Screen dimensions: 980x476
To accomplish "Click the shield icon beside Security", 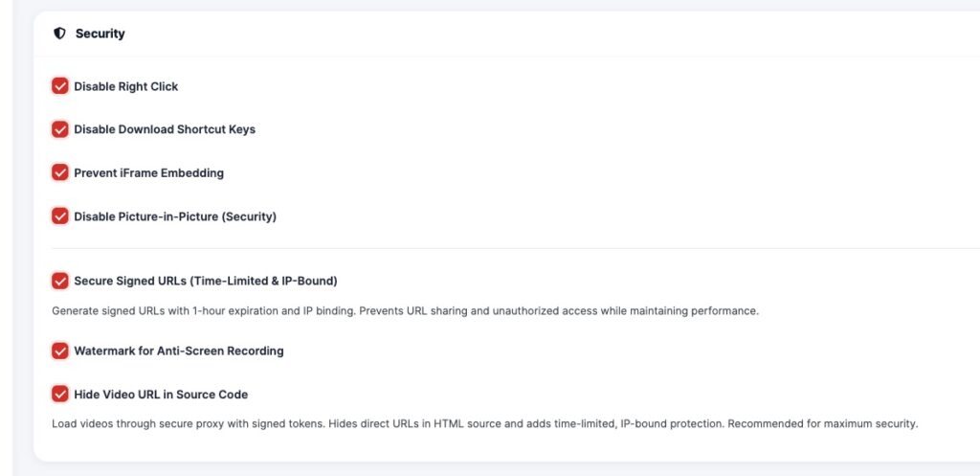I will pos(59,34).
